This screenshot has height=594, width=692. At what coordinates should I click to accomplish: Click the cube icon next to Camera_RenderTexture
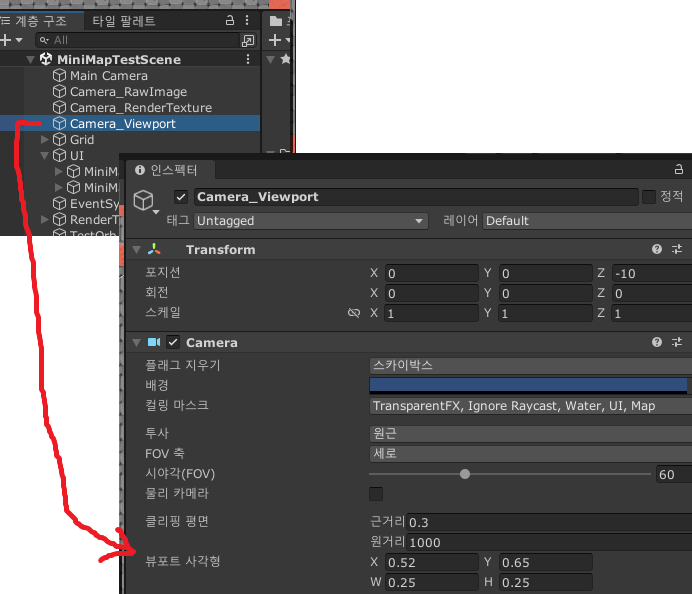pyautogui.click(x=60, y=108)
